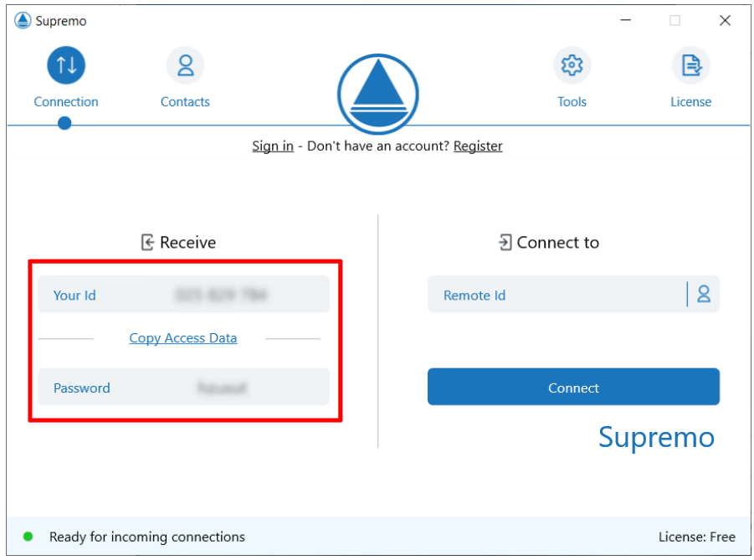This screenshot has height=560, width=754.
Task: Switch to the Tools tab label
Action: [572, 102]
